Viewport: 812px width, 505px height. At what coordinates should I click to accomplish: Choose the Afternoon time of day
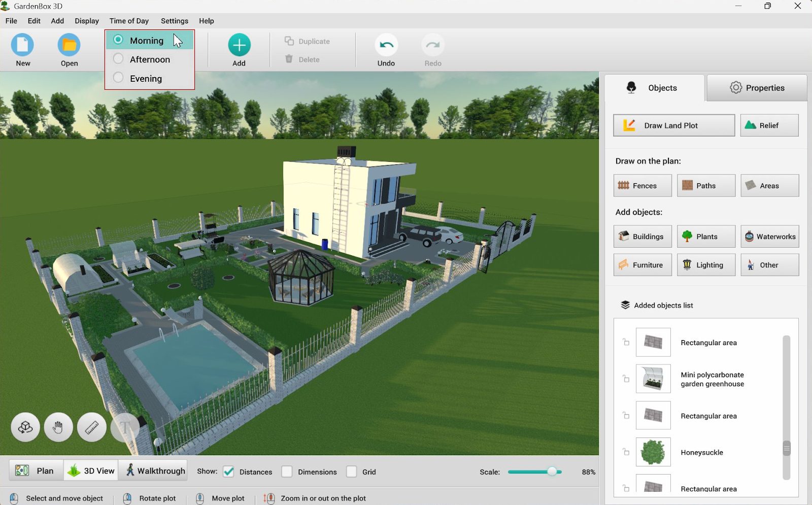pos(118,59)
